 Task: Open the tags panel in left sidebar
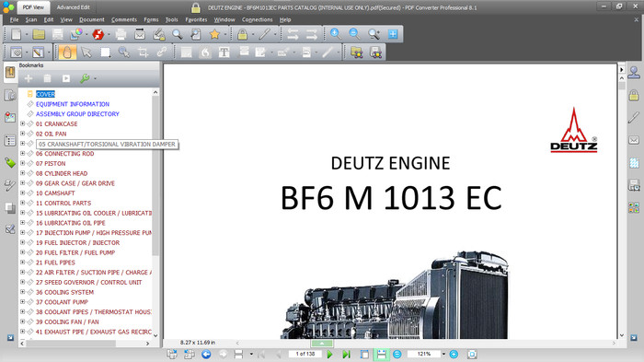[10, 162]
